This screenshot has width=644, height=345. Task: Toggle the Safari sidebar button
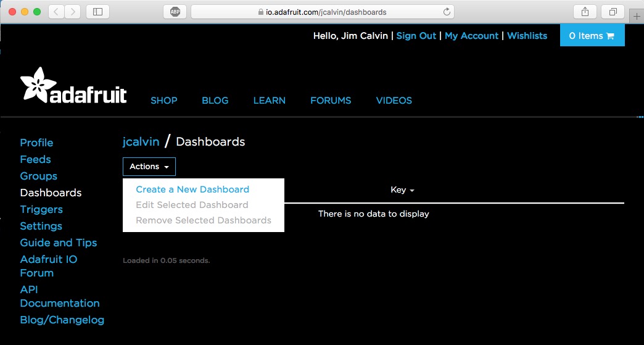pos(97,12)
